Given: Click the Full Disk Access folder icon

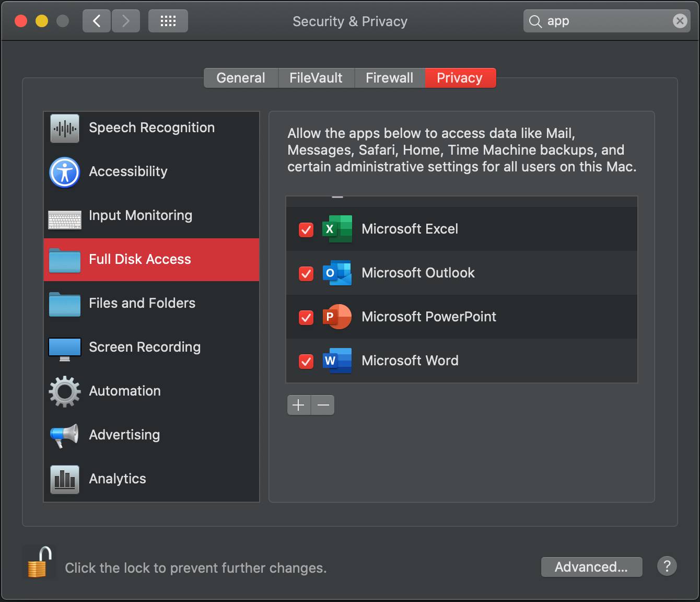Looking at the screenshot, I should 64,260.
